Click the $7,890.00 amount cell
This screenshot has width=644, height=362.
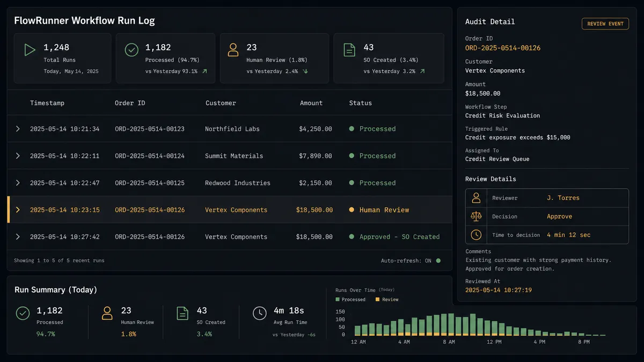pos(316,156)
